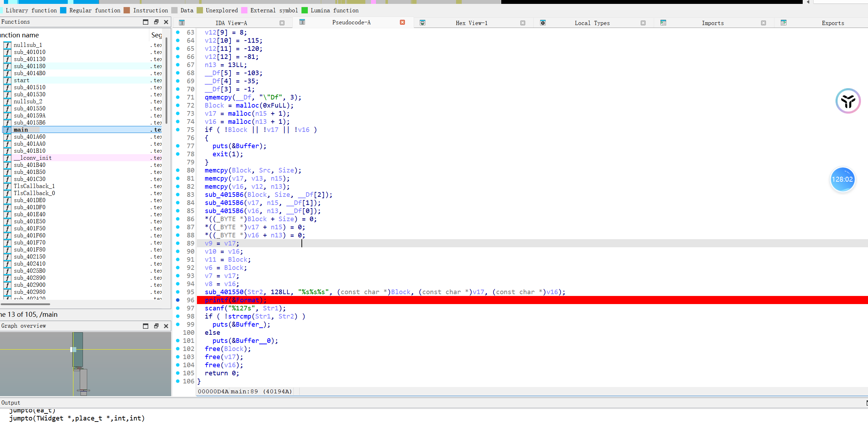Click function icon beside sub_401180
The width and height of the screenshot is (868, 430).
click(7, 66)
